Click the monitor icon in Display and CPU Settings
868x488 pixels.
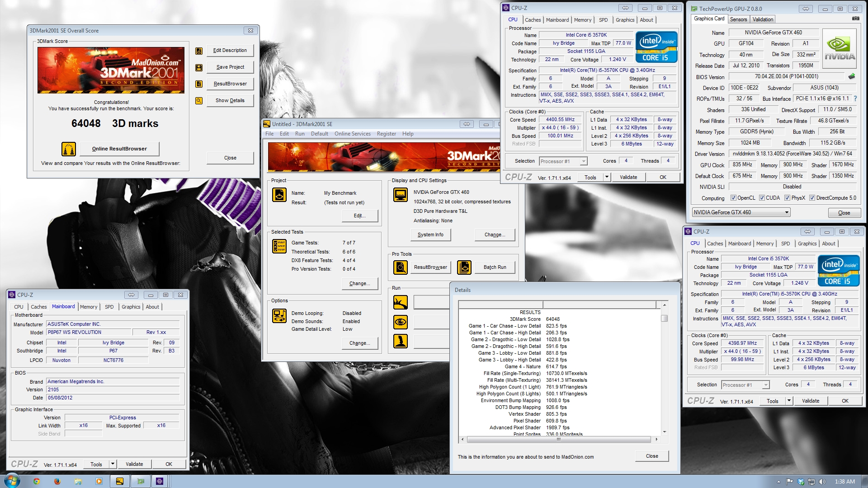(401, 195)
